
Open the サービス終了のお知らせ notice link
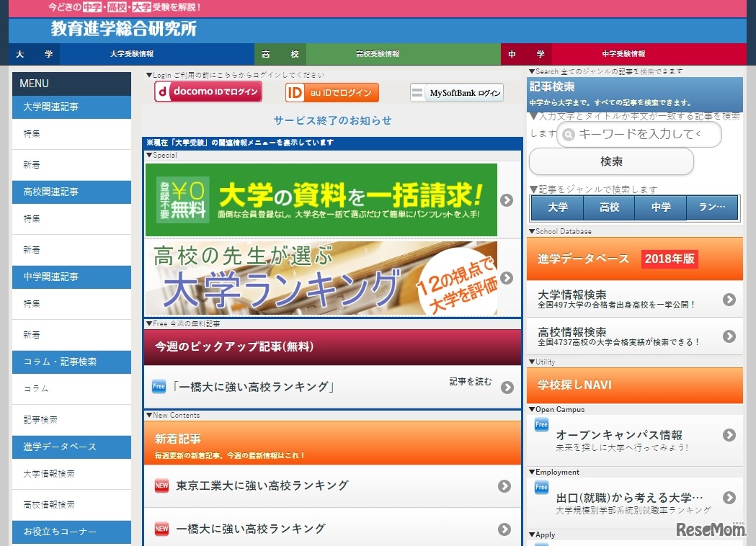332,120
